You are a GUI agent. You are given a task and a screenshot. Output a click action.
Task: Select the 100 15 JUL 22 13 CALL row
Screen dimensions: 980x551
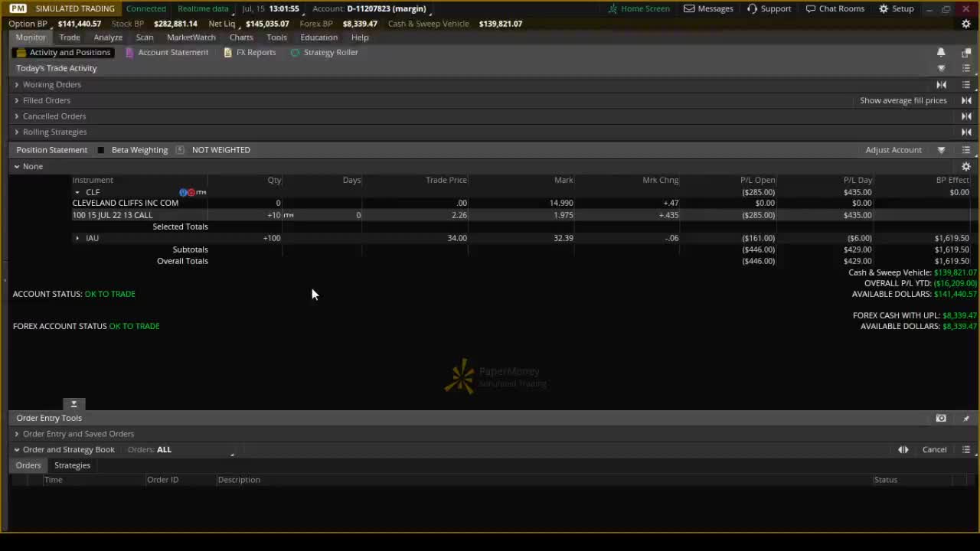tap(521, 215)
